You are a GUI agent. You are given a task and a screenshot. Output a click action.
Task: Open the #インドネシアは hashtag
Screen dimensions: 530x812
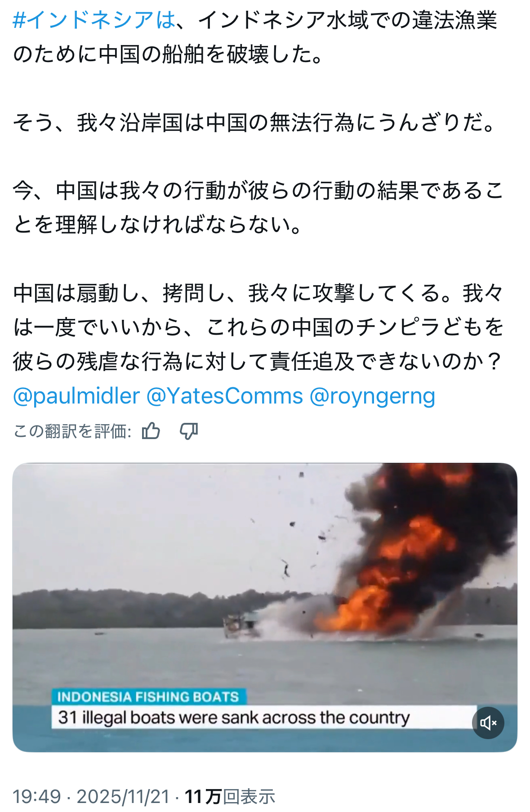pyautogui.click(x=94, y=20)
